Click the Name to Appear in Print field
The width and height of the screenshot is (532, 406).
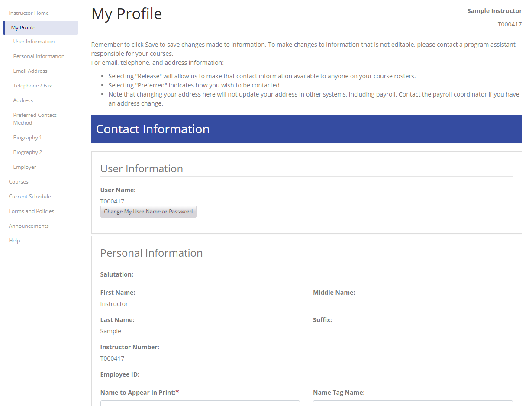click(200, 403)
